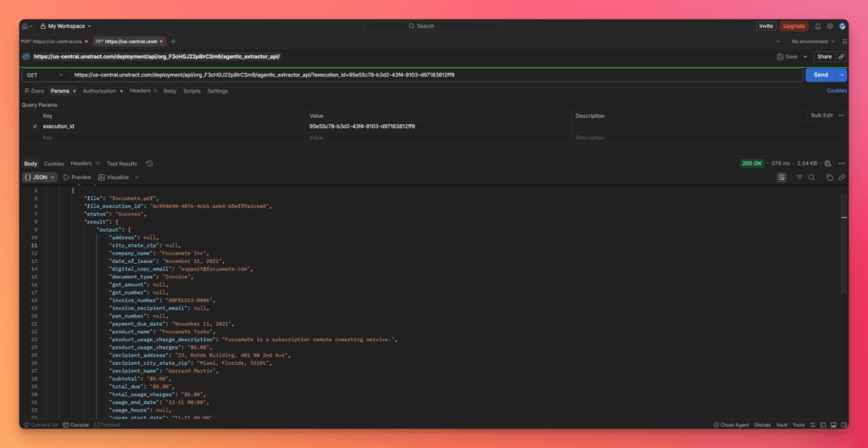Click the filter response icon
This screenshot has width=868, height=448.
tap(798, 177)
